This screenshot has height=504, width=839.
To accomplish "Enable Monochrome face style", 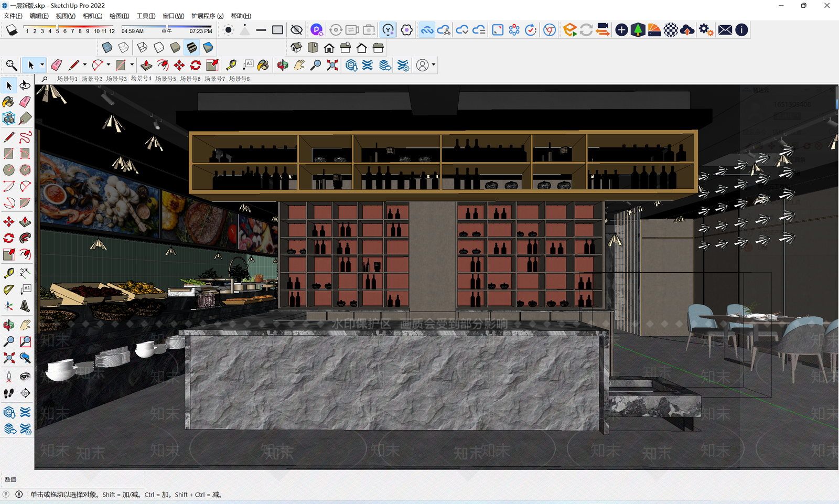I will 208,48.
